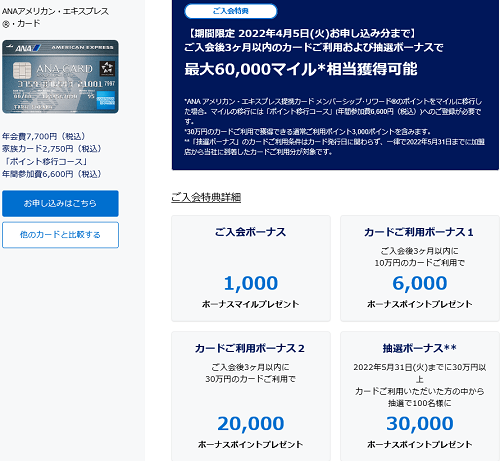Click the 30,000 lottery bonus figure
The image size is (500, 461).
coord(420,424)
